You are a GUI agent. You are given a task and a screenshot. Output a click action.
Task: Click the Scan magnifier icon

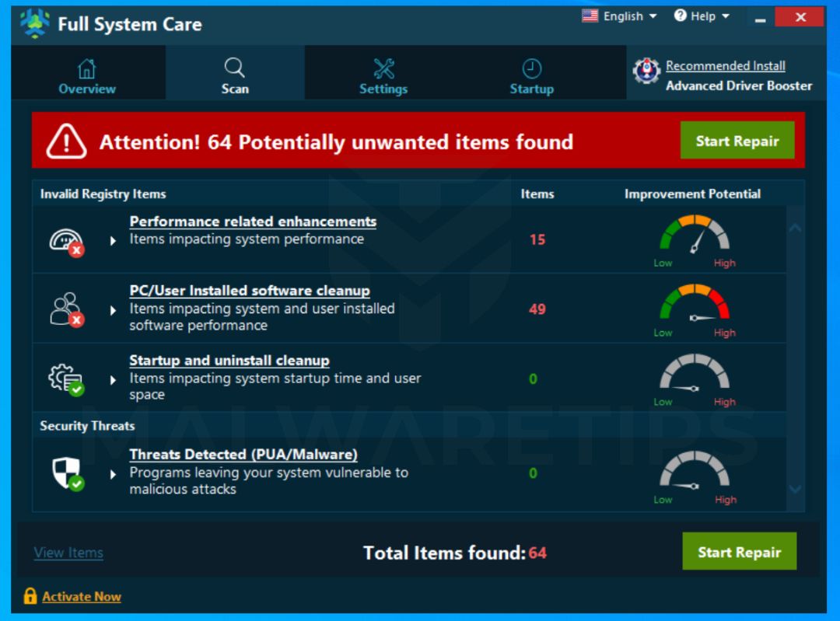(x=235, y=68)
